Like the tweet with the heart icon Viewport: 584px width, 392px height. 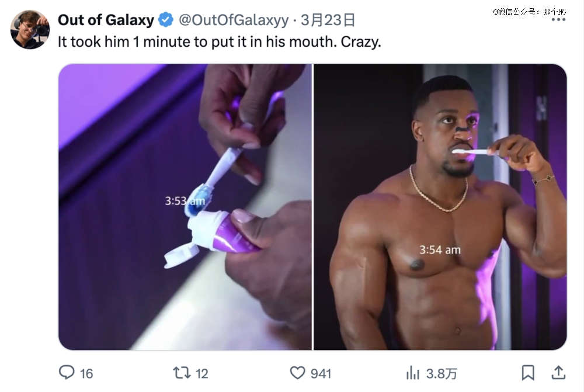(x=298, y=373)
